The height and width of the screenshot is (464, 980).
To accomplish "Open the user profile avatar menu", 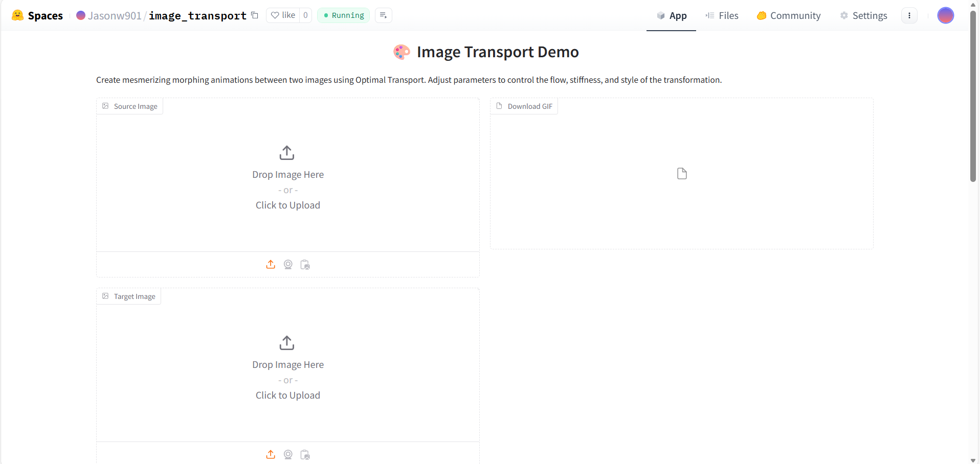I will click(x=945, y=15).
